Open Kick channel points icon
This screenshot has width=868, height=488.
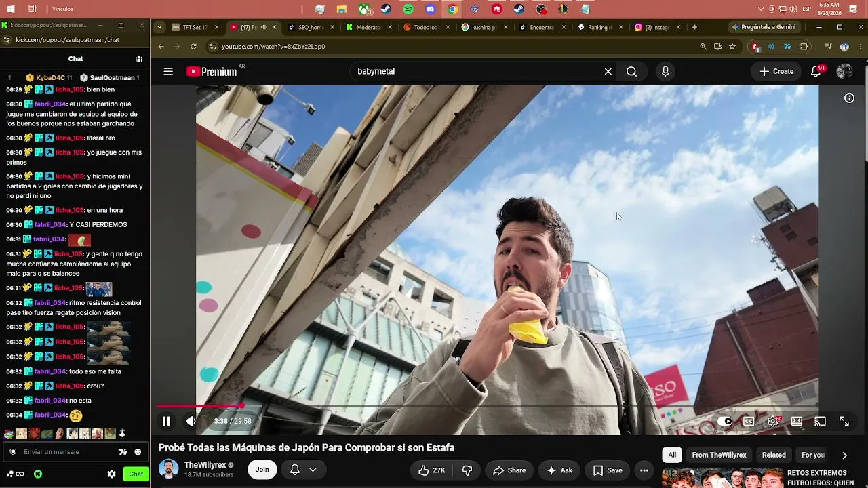38,474
